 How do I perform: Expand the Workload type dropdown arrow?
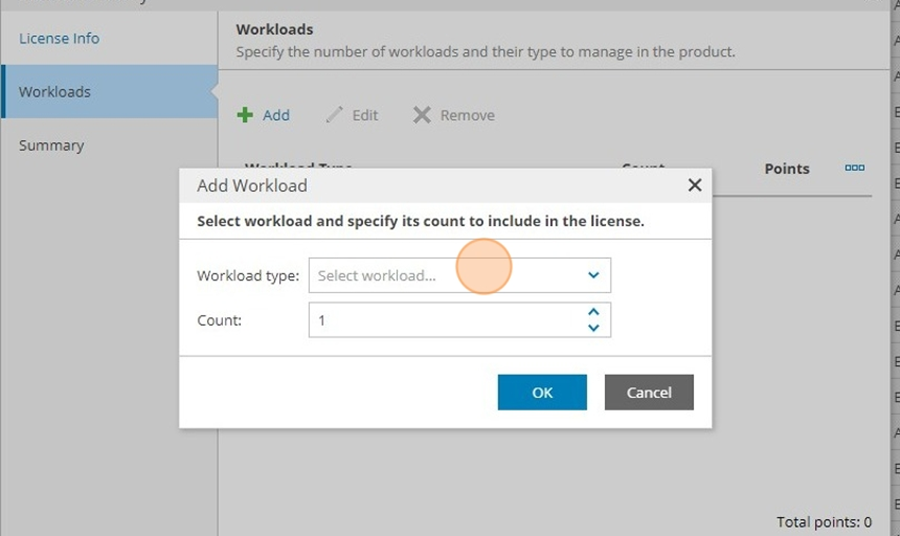(x=593, y=275)
